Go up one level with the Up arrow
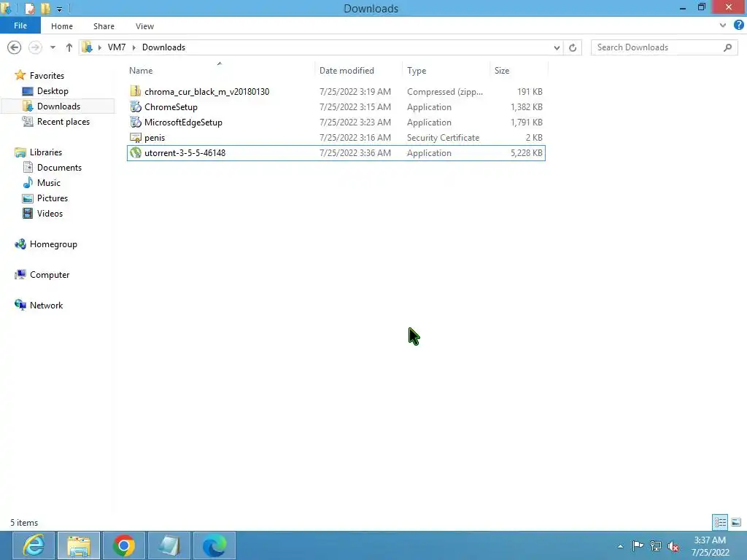 pos(69,47)
